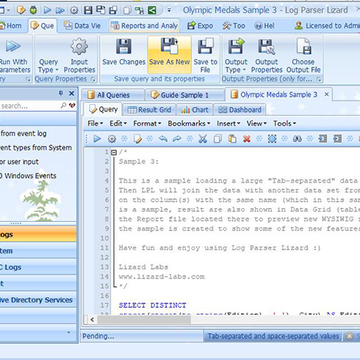Image resolution: width=360 pixels, height=360 pixels.
Task: Switch to the Home ribbon tab
Action: pos(11,26)
